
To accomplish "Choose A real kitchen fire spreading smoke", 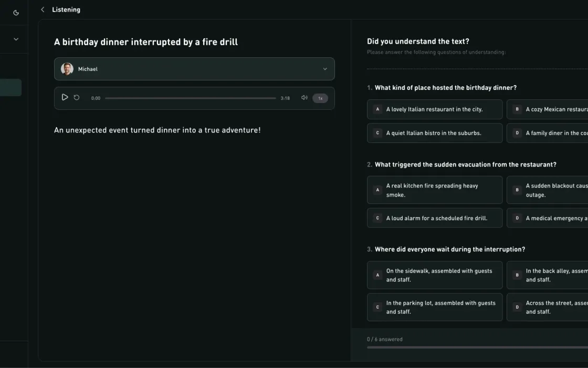I will [435, 190].
